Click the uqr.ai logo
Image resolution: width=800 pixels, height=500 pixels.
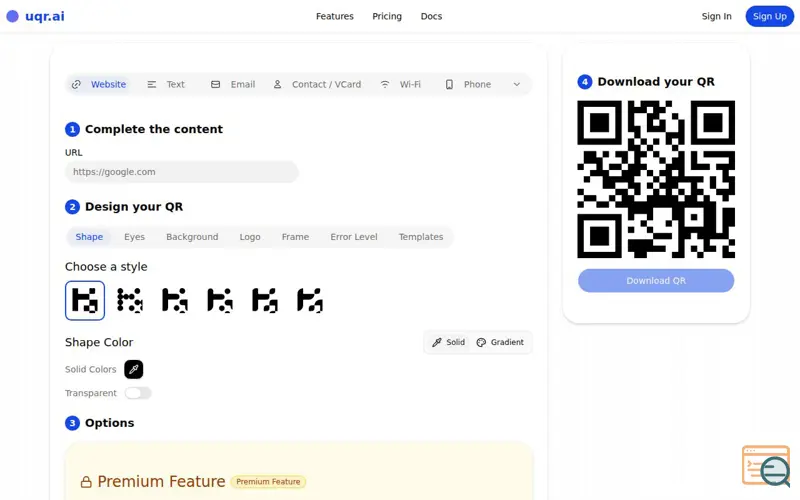35,16
